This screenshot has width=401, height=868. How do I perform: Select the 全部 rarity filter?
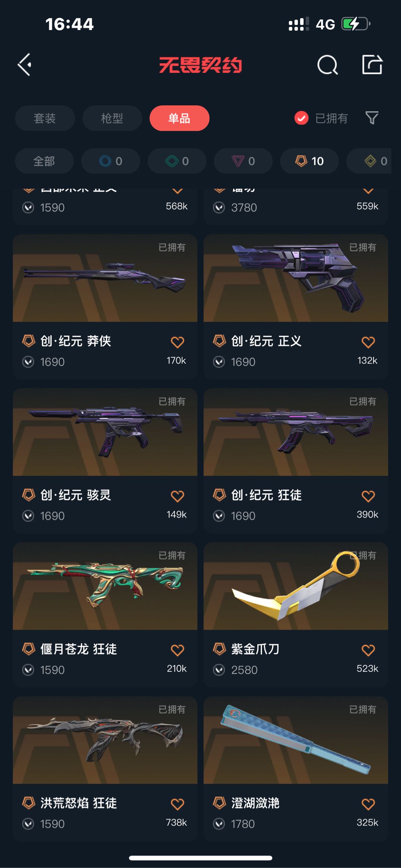[x=44, y=161]
